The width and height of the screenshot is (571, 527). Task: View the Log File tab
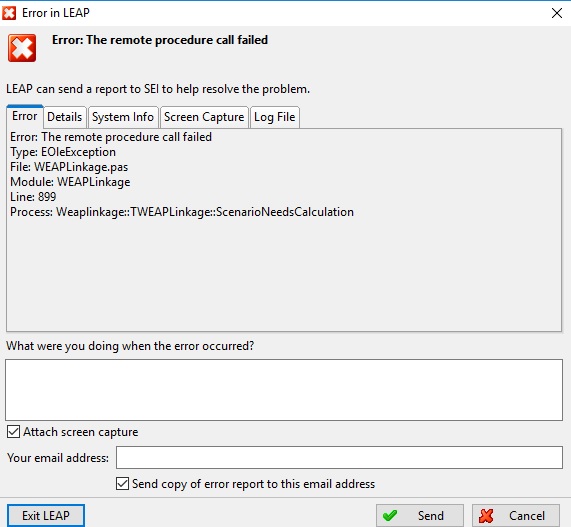click(275, 117)
